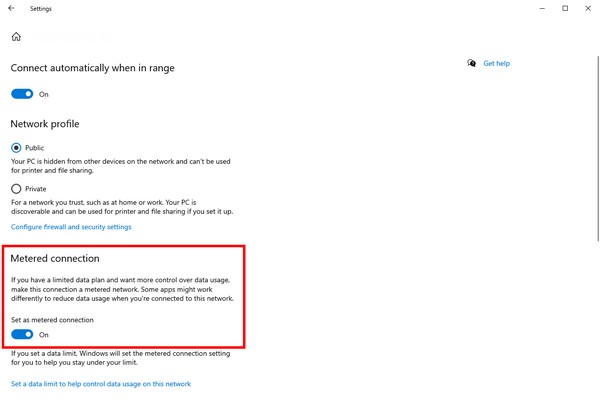The height and width of the screenshot is (410, 600).
Task: Maximize the Settings window
Action: [x=565, y=9]
